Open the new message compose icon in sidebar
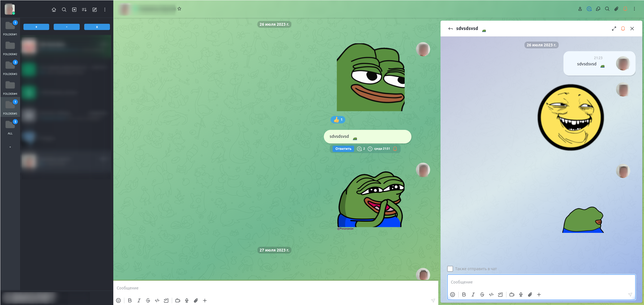The width and height of the screenshot is (644, 305). coord(94,9)
